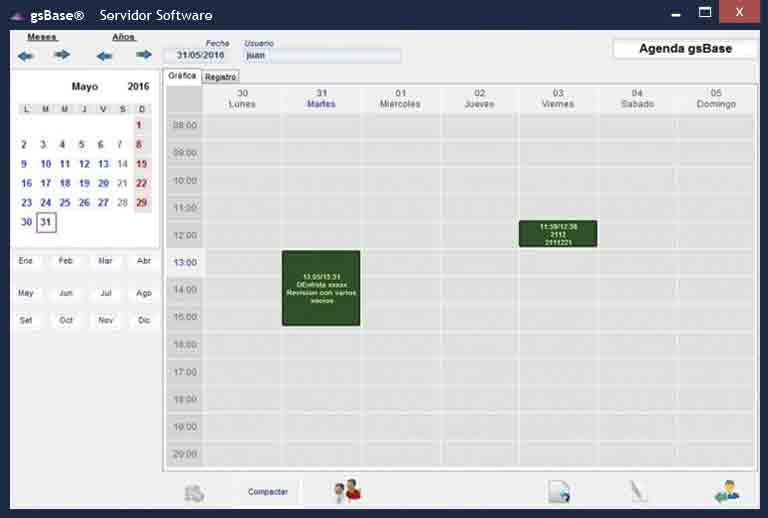Click the greyed pencil edit icon
The height and width of the screenshot is (518, 768).
637,491
